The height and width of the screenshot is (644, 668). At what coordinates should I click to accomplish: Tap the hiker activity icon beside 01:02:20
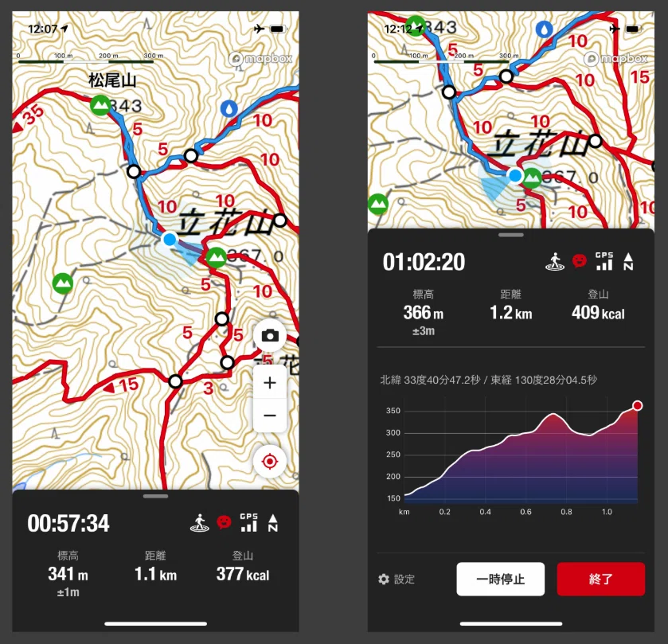pos(555,262)
